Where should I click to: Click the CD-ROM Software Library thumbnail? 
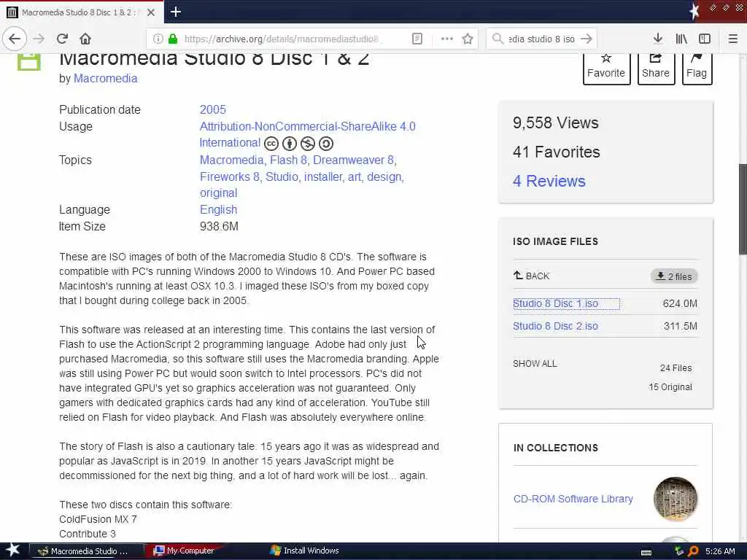[675, 499]
